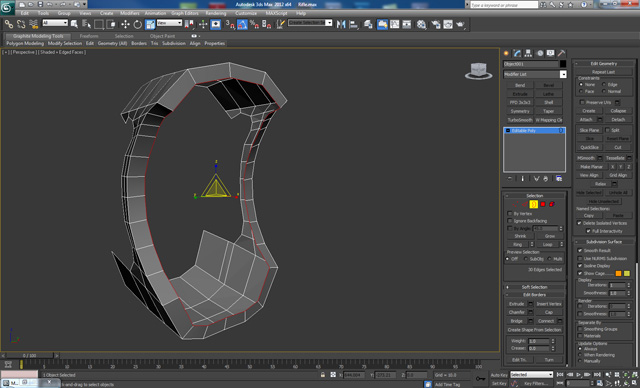Collapse the Subdivision Surface rollout
The image size is (640, 388).
tap(604, 242)
